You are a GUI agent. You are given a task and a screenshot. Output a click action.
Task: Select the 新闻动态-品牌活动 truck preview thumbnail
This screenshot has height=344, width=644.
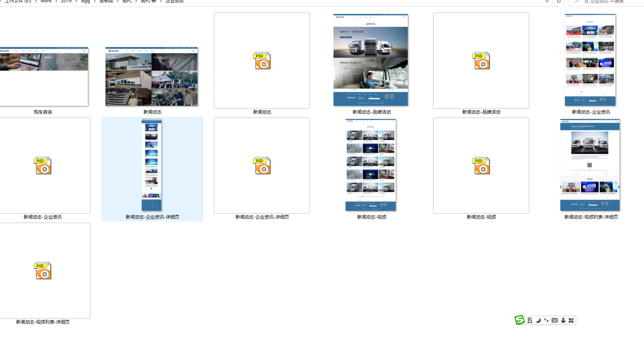tap(370, 60)
